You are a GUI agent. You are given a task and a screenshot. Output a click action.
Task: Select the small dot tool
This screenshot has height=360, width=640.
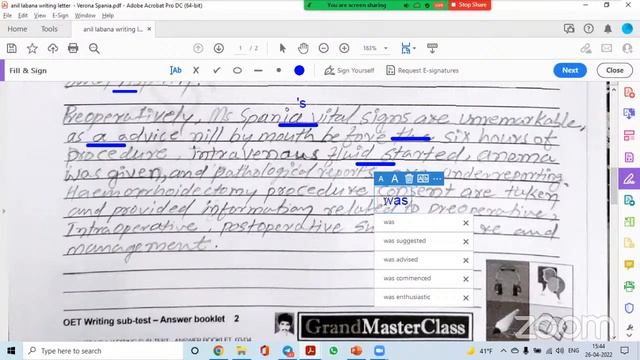coord(278,70)
